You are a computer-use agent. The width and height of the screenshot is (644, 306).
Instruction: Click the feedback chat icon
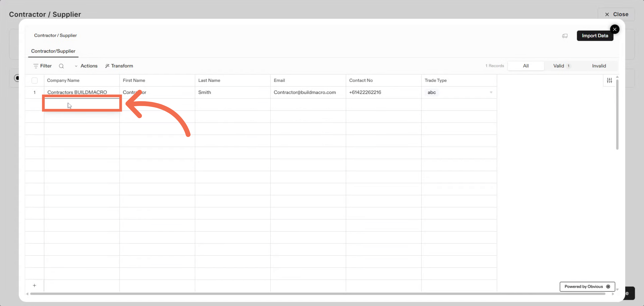click(565, 36)
